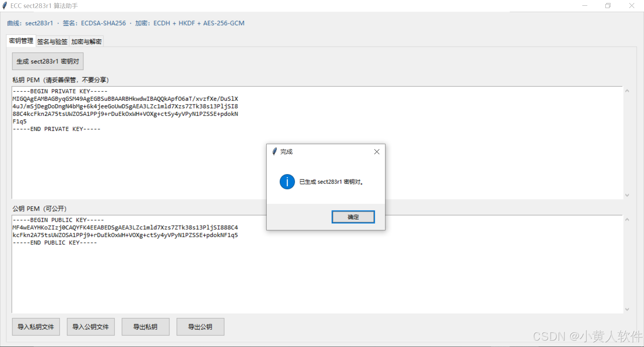Restore down the main window

608,6
